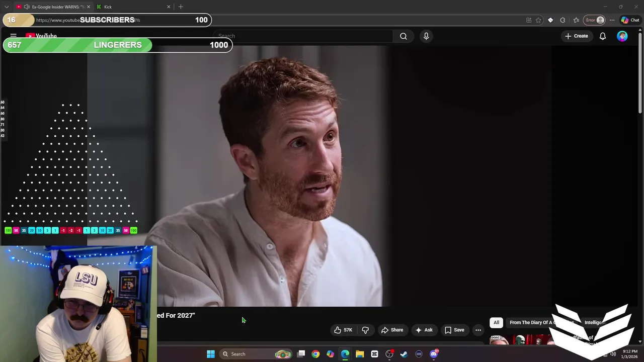Open the YouTube account avatar menu

click(622, 36)
